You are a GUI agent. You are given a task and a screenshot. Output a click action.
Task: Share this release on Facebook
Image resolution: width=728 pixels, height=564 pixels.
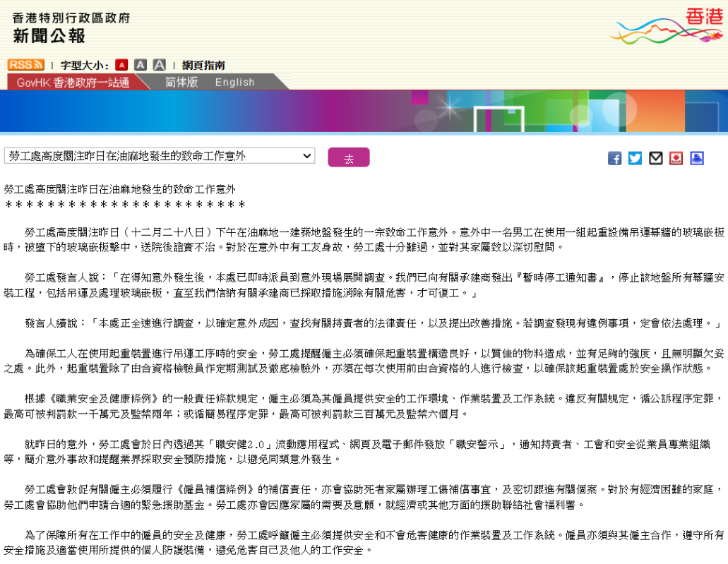[615, 158]
